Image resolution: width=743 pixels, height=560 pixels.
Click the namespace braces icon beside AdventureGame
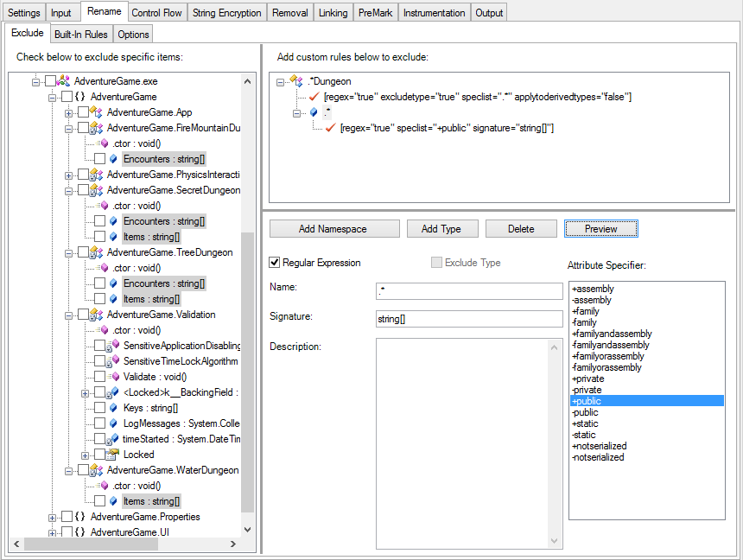pyautogui.click(x=80, y=96)
